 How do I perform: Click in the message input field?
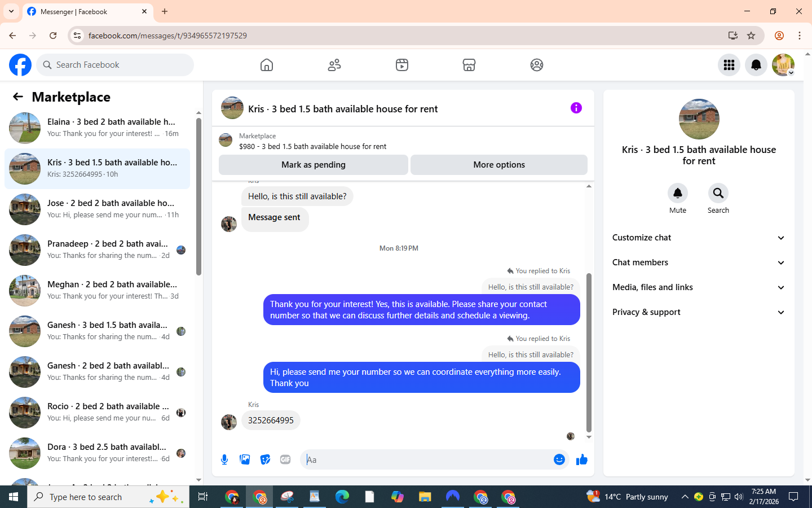[x=426, y=459]
